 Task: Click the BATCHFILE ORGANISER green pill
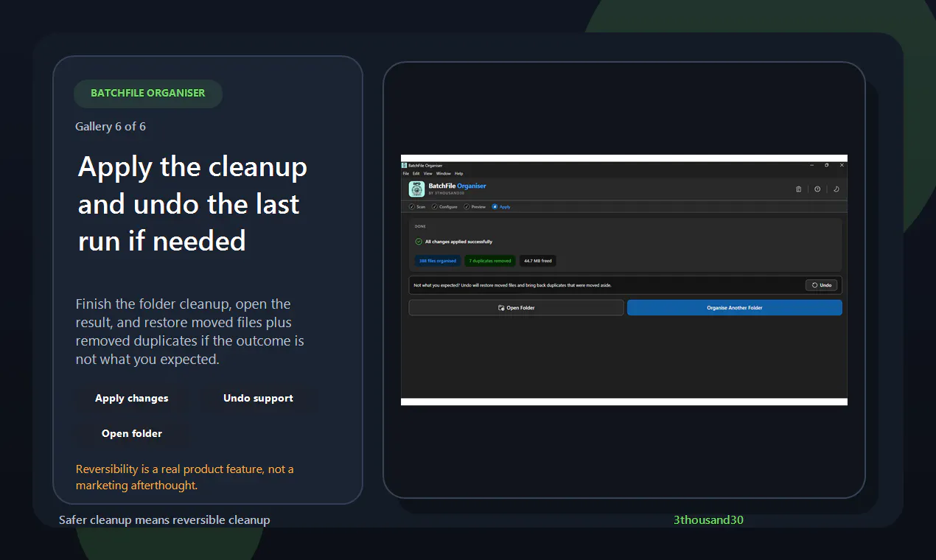coord(148,94)
